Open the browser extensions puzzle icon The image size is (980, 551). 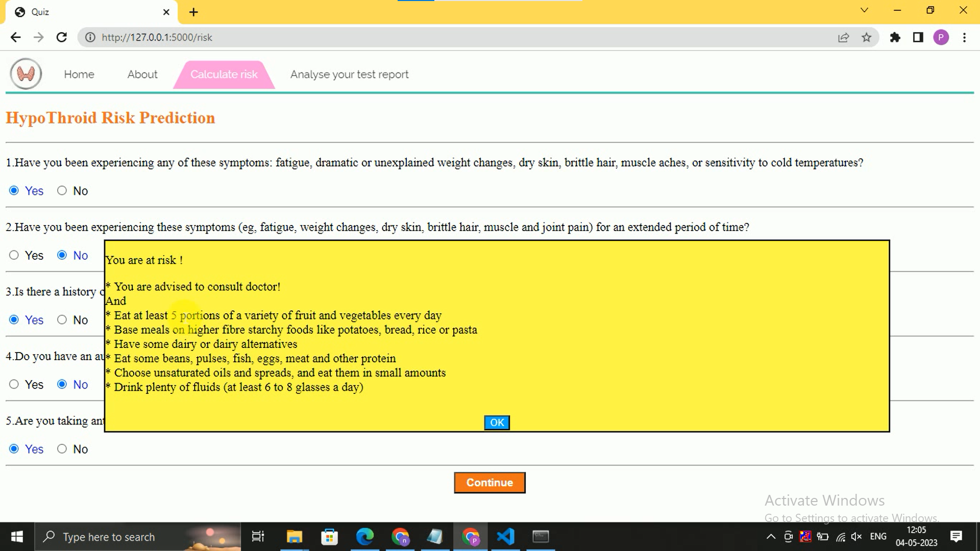point(895,37)
